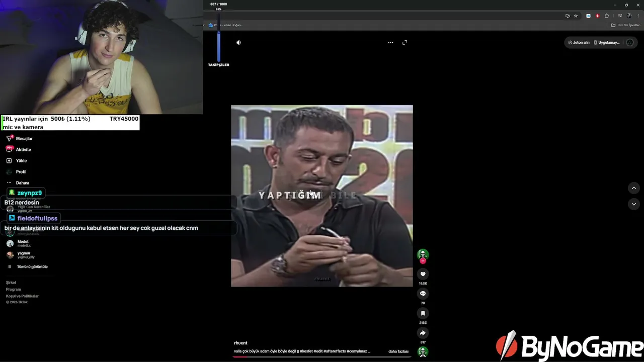Like the video with the heart icon
Viewport: 644px width, 362px height.
pos(423,274)
